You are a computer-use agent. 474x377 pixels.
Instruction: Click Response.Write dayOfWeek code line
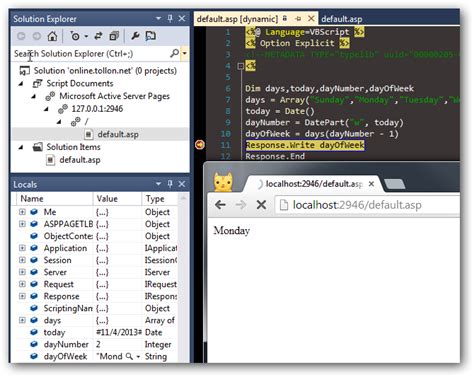click(305, 145)
